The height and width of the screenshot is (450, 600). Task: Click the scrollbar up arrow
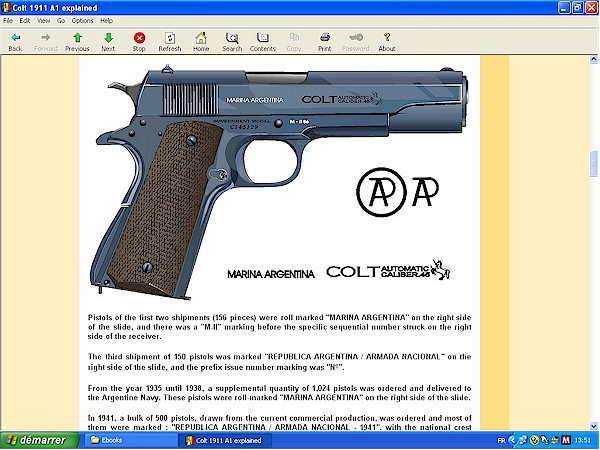click(x=593, y=59)
